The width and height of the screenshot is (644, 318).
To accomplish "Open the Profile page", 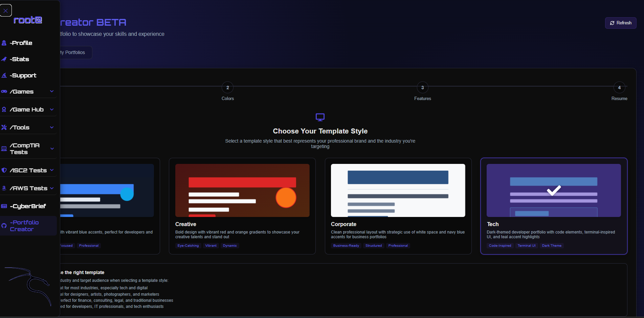I will pos(21,43).
